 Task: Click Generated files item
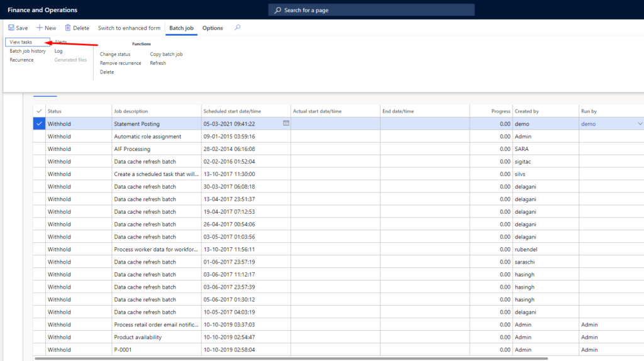(70, 60)
